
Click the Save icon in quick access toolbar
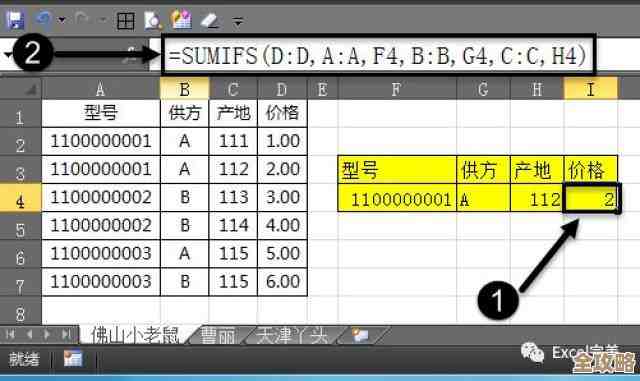[15, 20]
